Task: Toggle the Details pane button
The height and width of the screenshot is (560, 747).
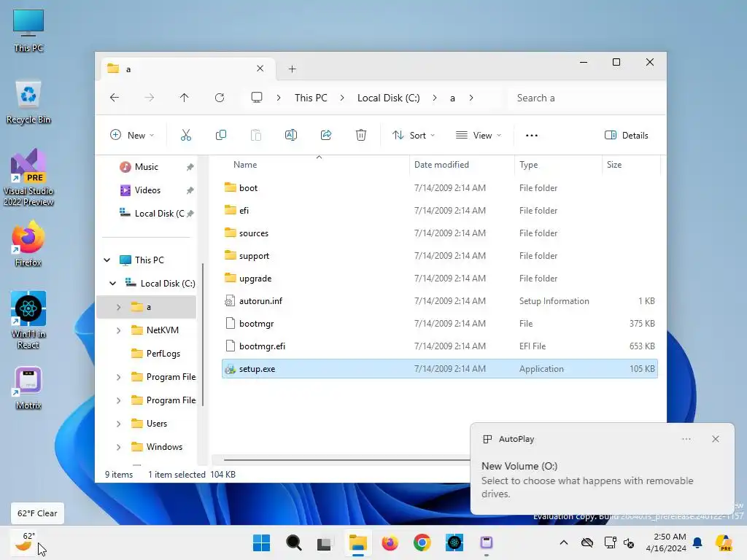Action: tap(626, 135)
